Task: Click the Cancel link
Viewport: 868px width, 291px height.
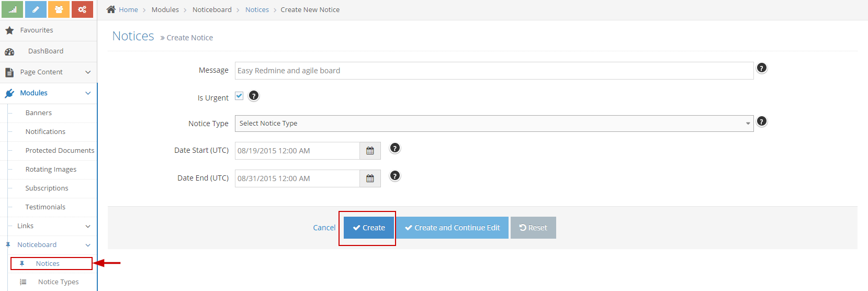Action: tap(324, 228)
